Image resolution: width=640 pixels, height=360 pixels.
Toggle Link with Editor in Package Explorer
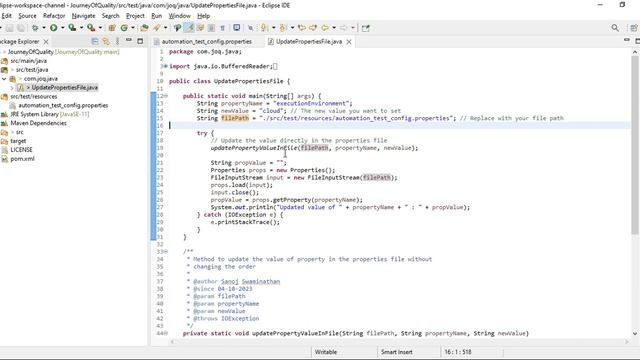pos(106,41)
